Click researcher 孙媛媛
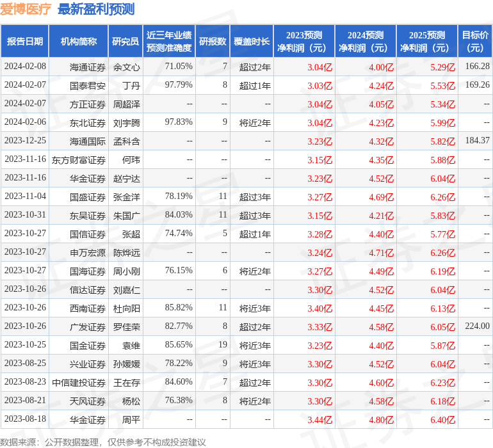Screen dimensions: 493x448 pos(126,364)
